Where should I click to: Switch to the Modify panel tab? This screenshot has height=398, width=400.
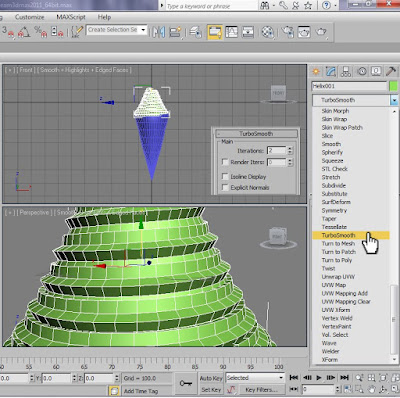331,71
